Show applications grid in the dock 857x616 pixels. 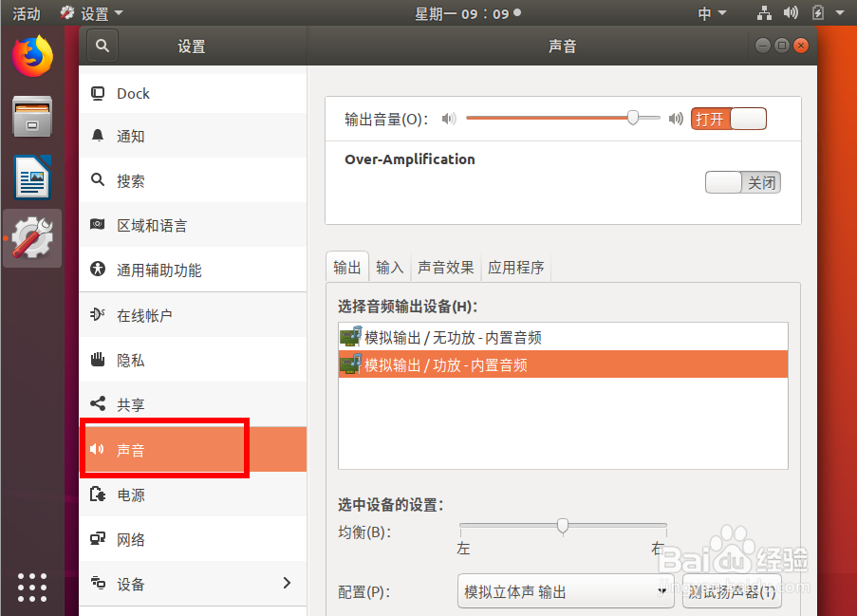click(32, 588)
